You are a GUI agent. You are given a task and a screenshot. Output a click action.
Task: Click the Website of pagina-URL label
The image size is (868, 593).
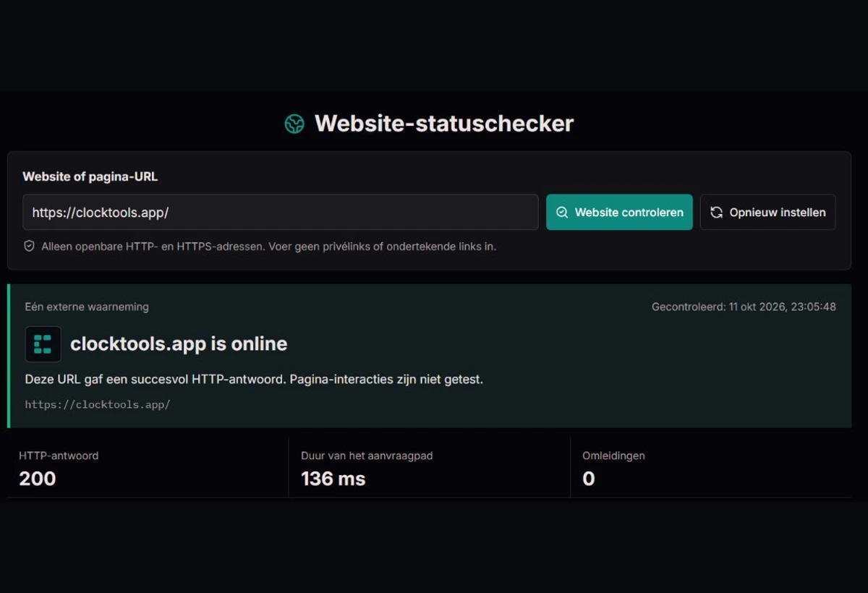pos(90,176)
